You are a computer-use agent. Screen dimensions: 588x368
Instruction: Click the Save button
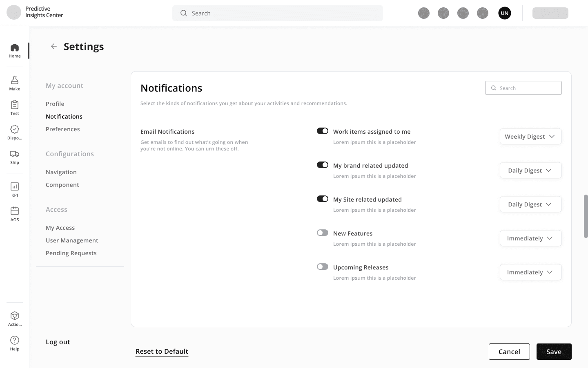[554, 352]
